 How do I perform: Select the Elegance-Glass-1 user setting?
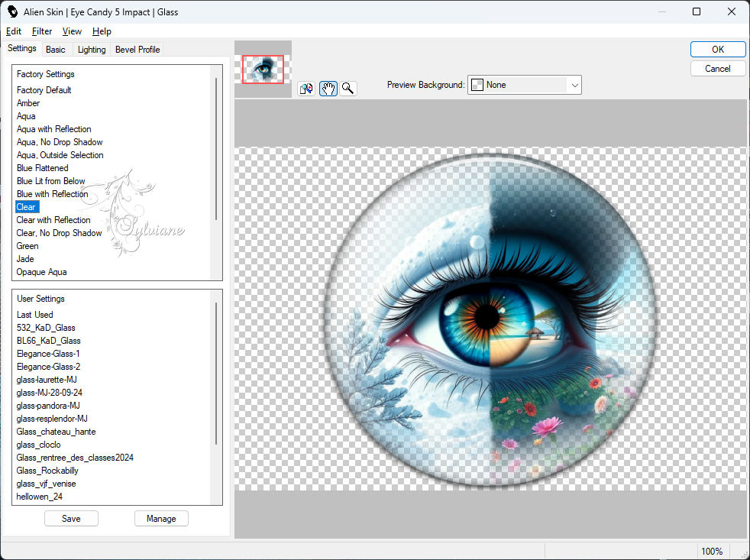point(48,353)
